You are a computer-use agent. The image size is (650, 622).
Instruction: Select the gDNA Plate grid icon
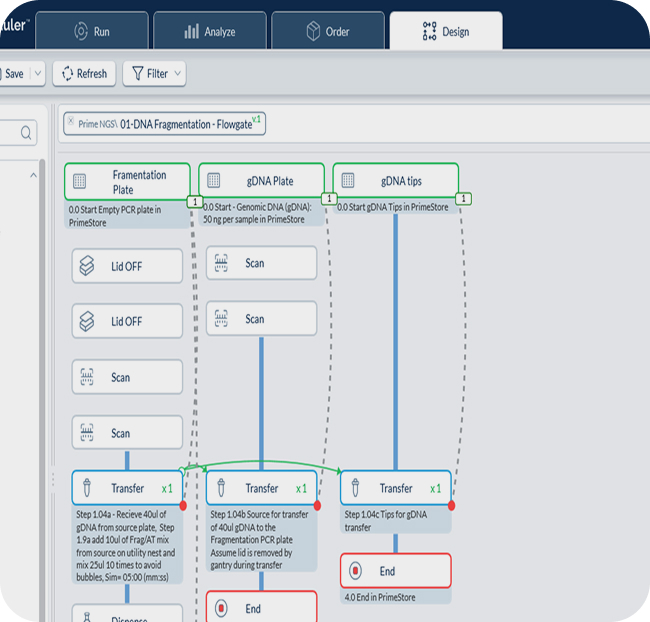click(x=214, y=181)
